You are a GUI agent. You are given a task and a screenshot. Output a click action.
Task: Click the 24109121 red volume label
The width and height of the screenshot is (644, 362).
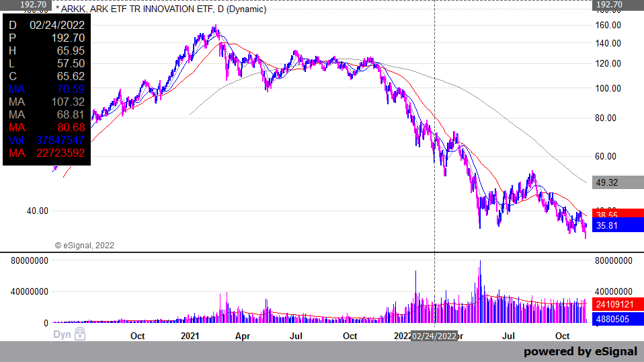618,304
